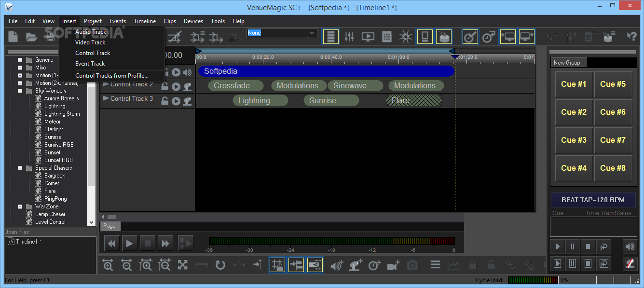Screen dimensions: 644x288
Task: Click the timeline stop transport button
Action: [x=147, y=243]
